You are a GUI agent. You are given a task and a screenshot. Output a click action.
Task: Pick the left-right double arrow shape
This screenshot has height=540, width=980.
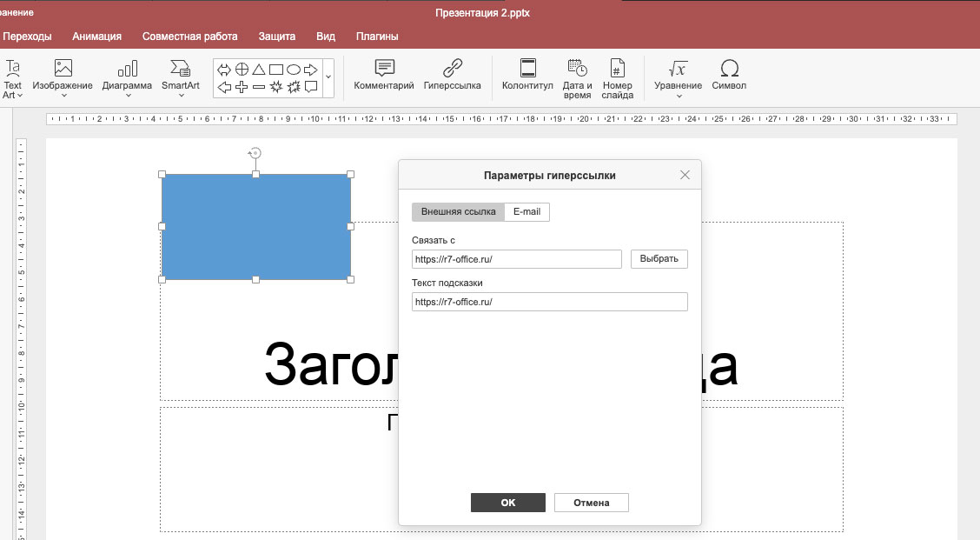click(224, 70)
